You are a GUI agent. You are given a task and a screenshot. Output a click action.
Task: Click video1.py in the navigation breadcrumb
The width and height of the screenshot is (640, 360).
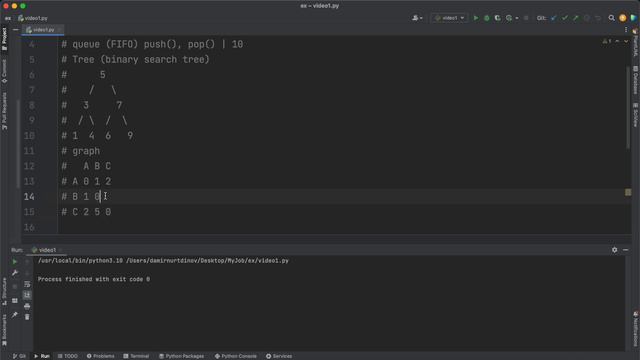33,18
